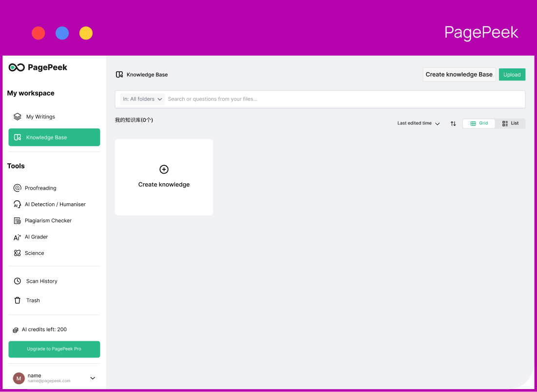Select Knowledge Base in sidebar
The height and width of the screenshot is (392, 537).
(55, 137)
